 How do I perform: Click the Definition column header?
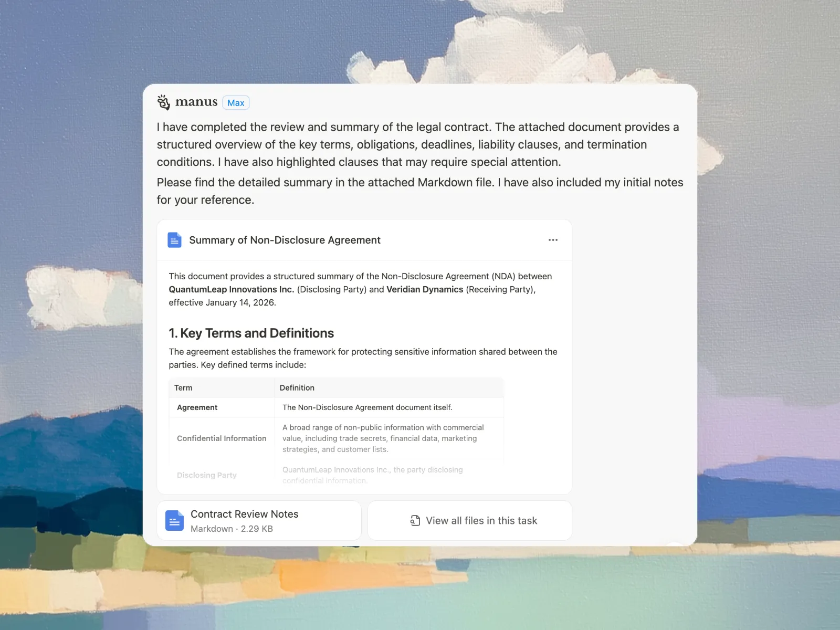click(297, 387)
